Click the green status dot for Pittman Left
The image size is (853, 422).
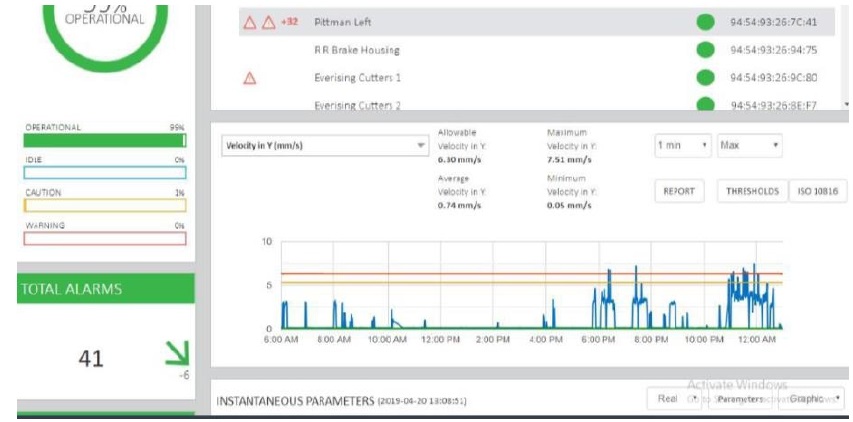click(705, 21)
